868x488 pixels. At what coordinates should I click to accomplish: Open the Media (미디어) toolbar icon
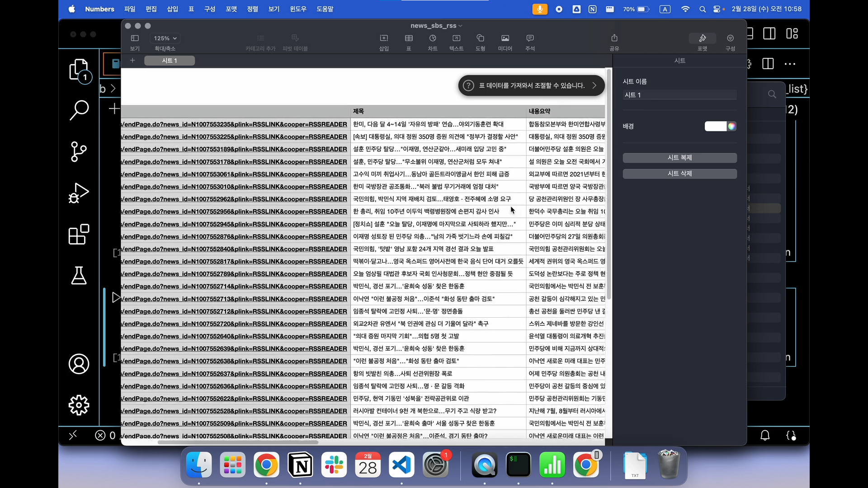(x=505, y=38)
